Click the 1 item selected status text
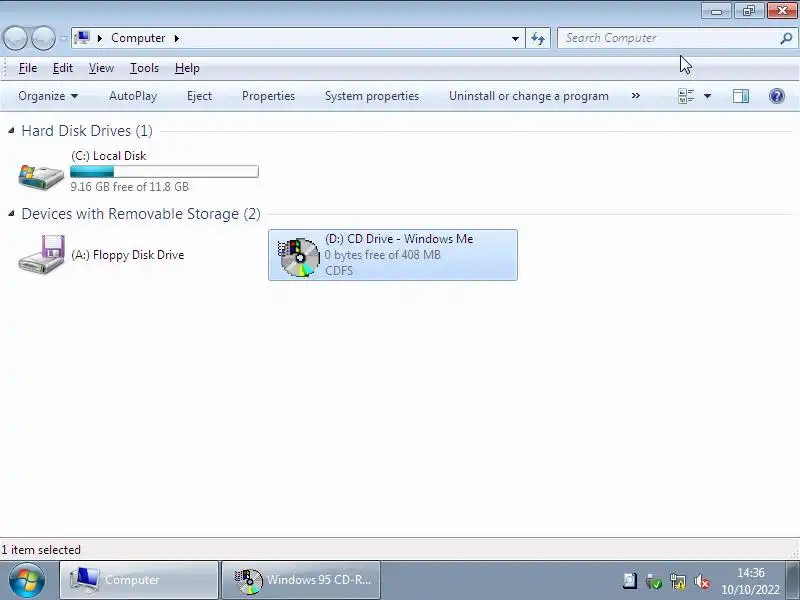Viewport: 800px width, 600px height. click(41, 550)
